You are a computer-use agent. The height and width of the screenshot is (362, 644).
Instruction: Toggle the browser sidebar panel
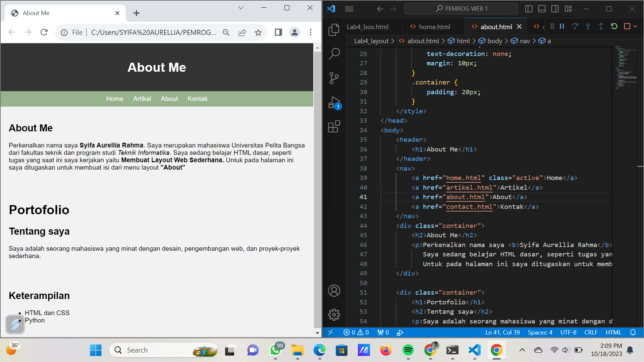click(x=278, y=32)
